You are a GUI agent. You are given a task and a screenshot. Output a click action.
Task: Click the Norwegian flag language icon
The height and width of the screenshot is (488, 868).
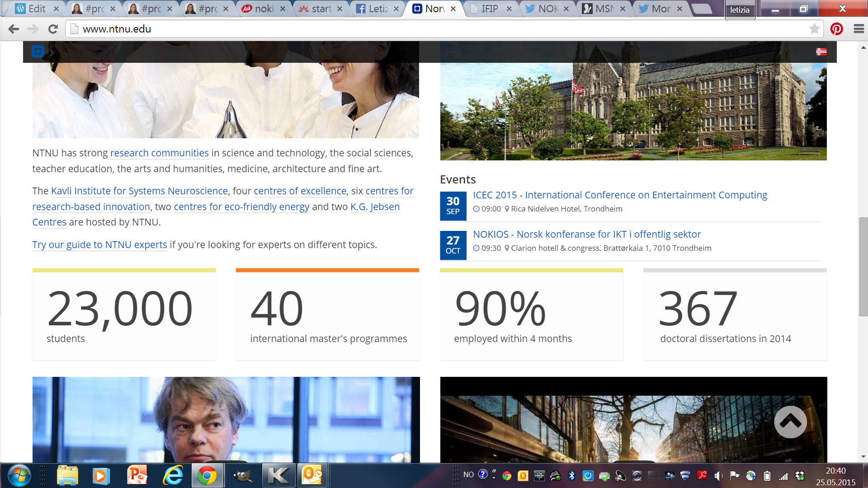(821, 52)
